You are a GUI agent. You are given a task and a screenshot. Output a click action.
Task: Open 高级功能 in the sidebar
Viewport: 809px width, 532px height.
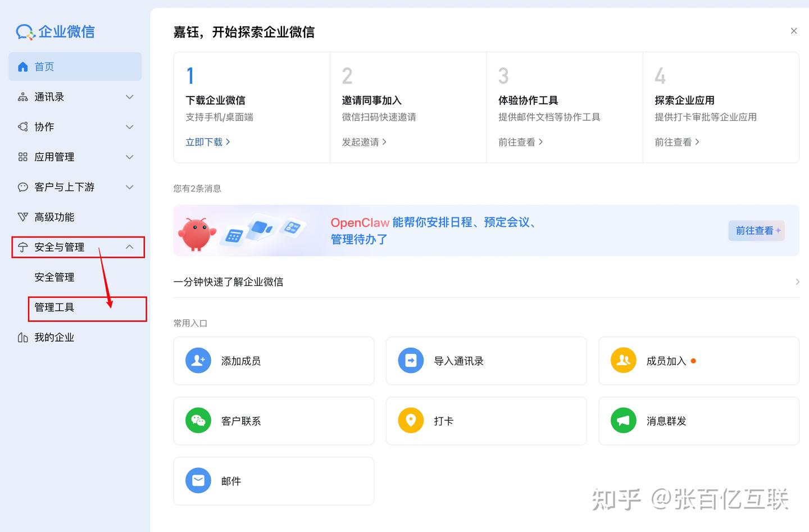pos(54,217)
